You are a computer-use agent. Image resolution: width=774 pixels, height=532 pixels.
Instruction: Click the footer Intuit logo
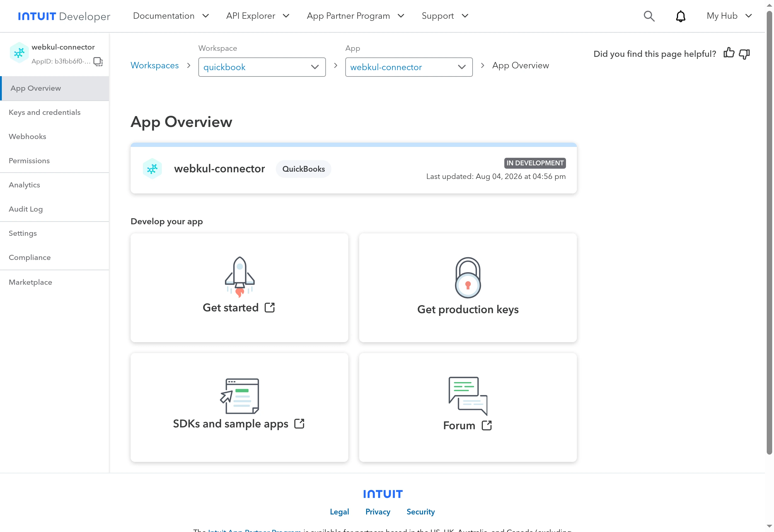[383, 494]
